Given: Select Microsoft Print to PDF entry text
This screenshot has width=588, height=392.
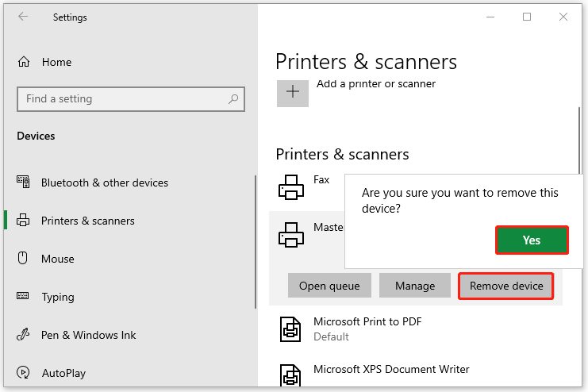Looking at the screenshot, I should tap(367, 322).
